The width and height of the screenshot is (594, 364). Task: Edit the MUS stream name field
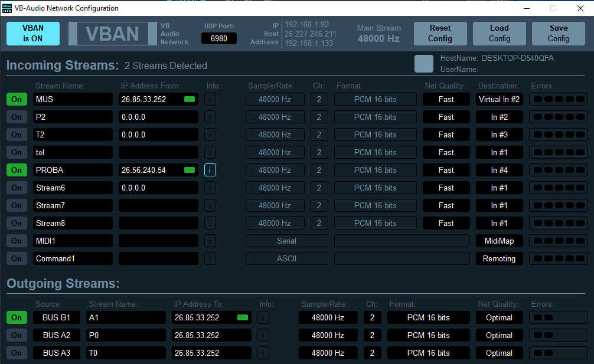coord(73,99)
